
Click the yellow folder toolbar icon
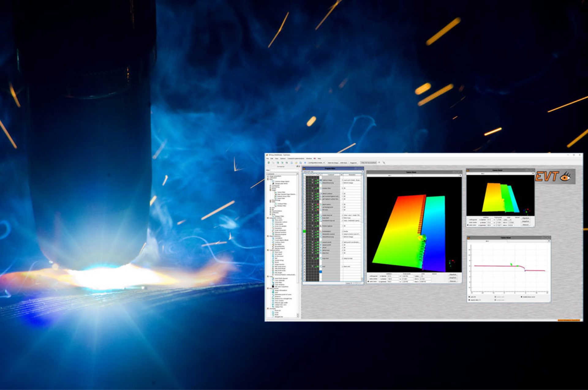click(296, 163)
